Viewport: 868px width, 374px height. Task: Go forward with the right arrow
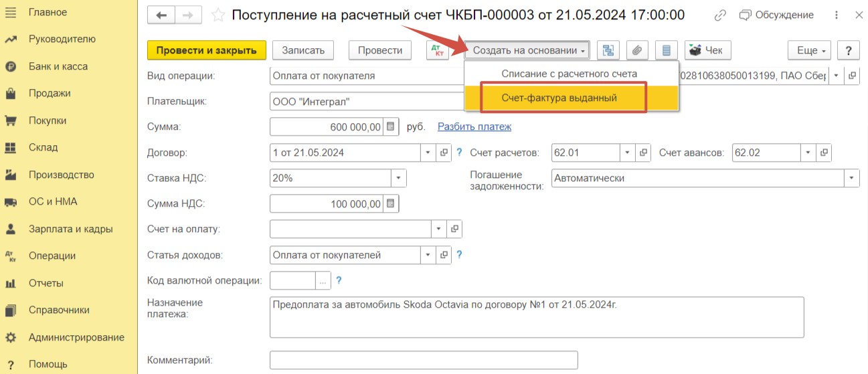pyautogui.click(x=188, y=15)
